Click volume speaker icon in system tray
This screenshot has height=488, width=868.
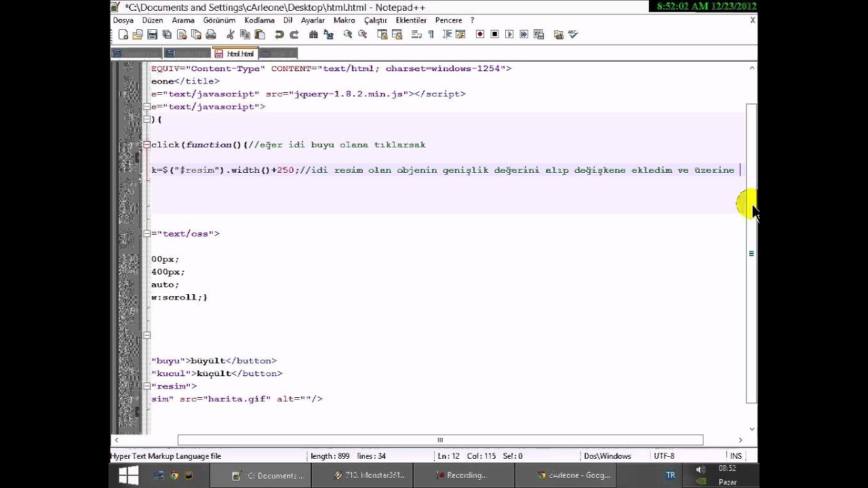pos(701,469)
